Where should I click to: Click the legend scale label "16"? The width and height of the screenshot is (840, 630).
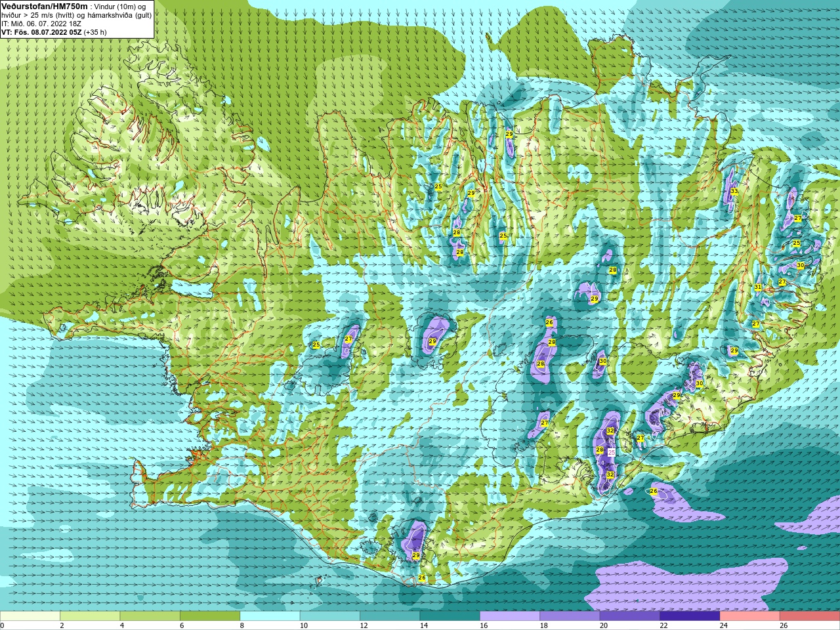tap(484, 625)
